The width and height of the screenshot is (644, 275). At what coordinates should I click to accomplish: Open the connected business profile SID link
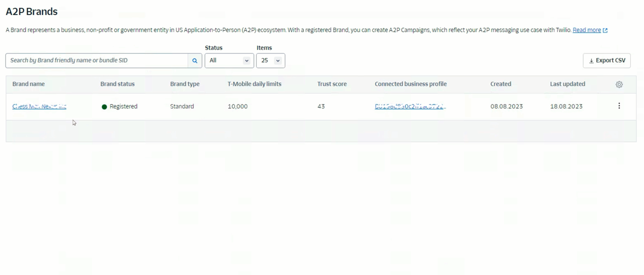[x=410, y=106]
